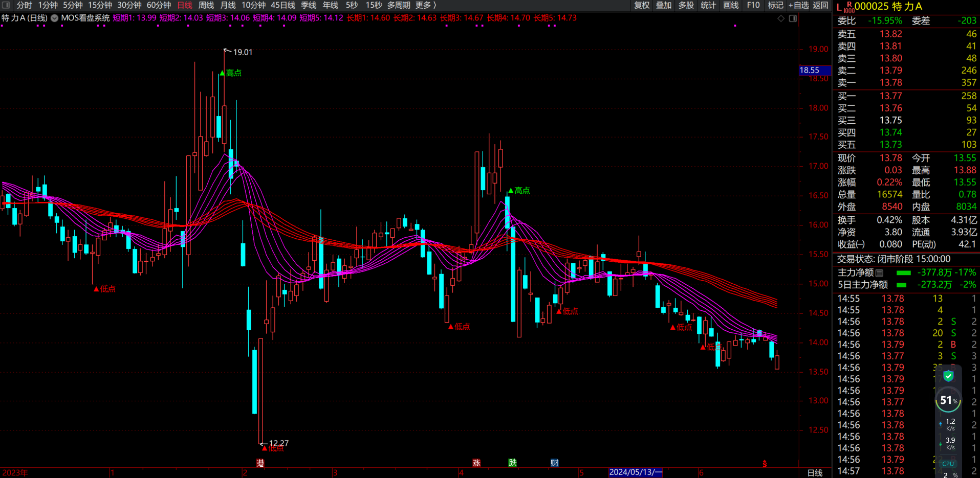This screenshot has height=478, width=980.
Task: Add stock via +自选 button
Action: click(x=799, y=5)
